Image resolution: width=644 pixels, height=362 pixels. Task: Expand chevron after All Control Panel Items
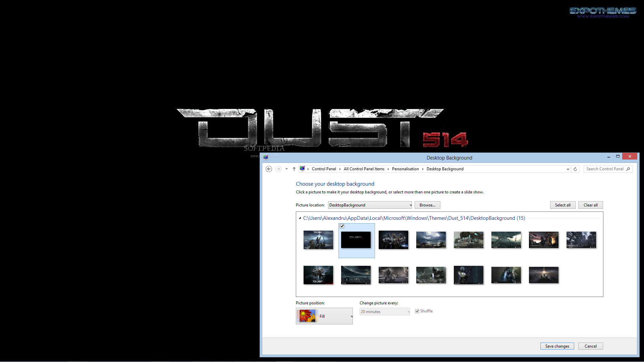tap(388, 169)
